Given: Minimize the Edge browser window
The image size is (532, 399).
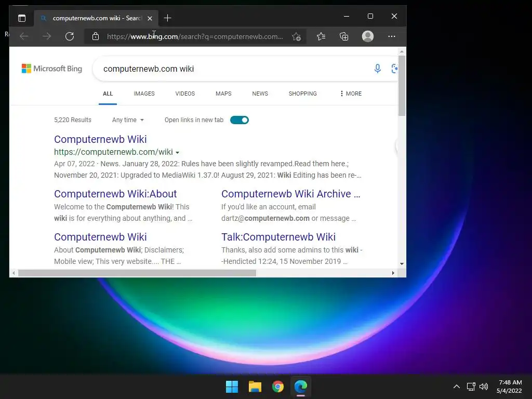Looking at the screenshot, I should coord(347,16).
